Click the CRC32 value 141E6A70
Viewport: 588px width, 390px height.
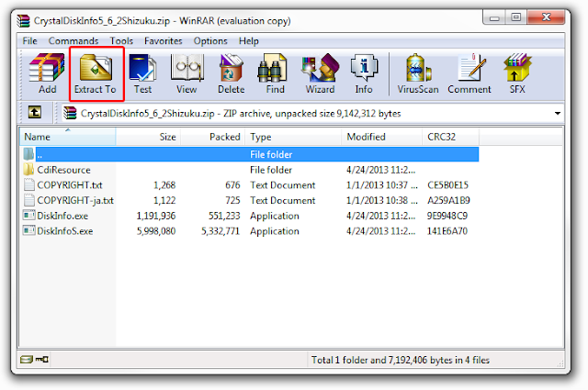point(447,231)
